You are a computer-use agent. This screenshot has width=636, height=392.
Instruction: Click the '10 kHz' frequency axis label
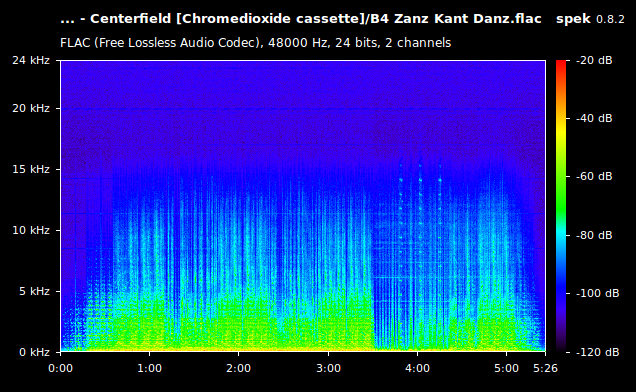point(31,230)
